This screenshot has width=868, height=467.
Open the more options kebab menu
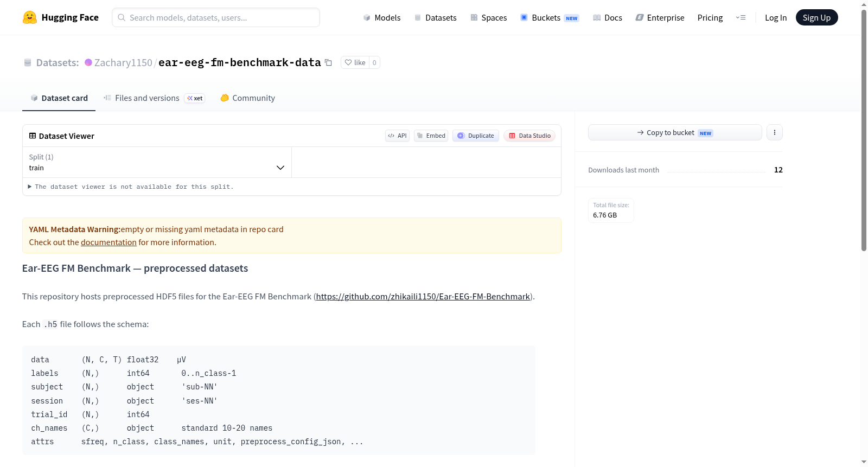point(775,132)
